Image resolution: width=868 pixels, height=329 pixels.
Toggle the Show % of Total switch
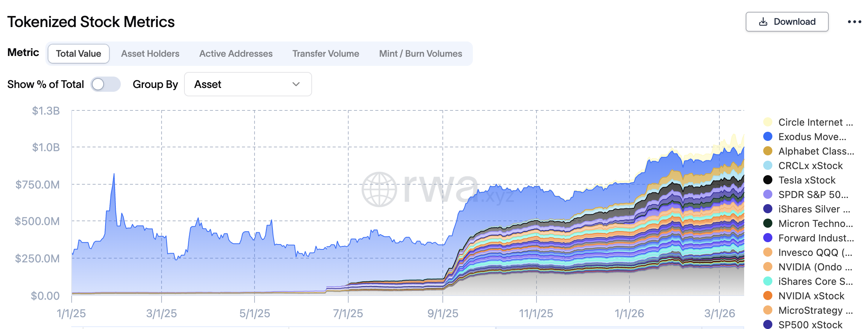click(106, 84)
